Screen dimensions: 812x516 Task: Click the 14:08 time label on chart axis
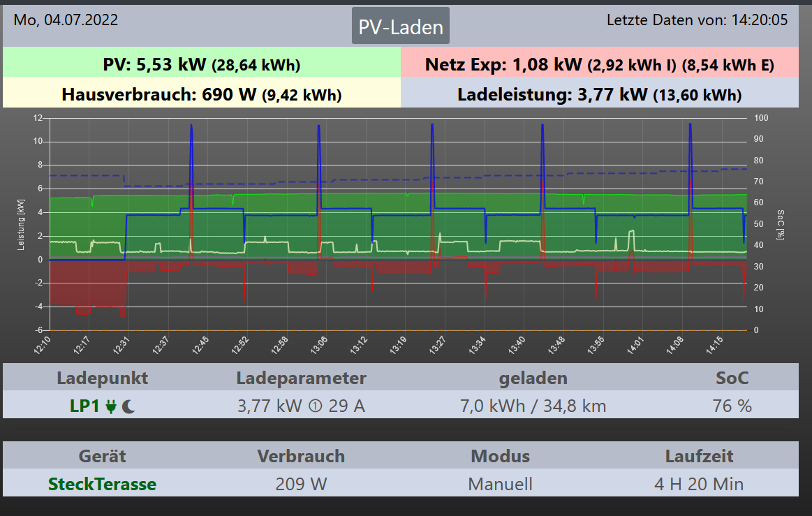coord(675,346)
